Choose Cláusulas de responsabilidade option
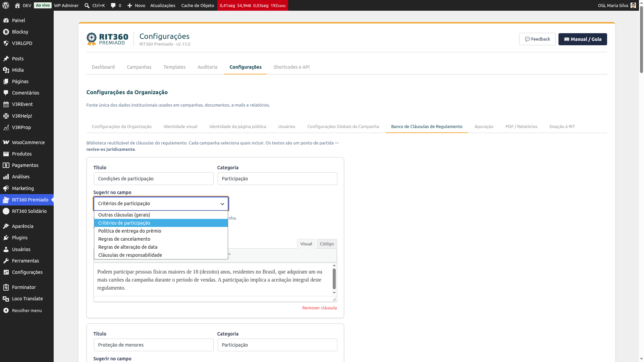Image resolution: width=644 pixels, height=362 pixels. click(161, 255)
